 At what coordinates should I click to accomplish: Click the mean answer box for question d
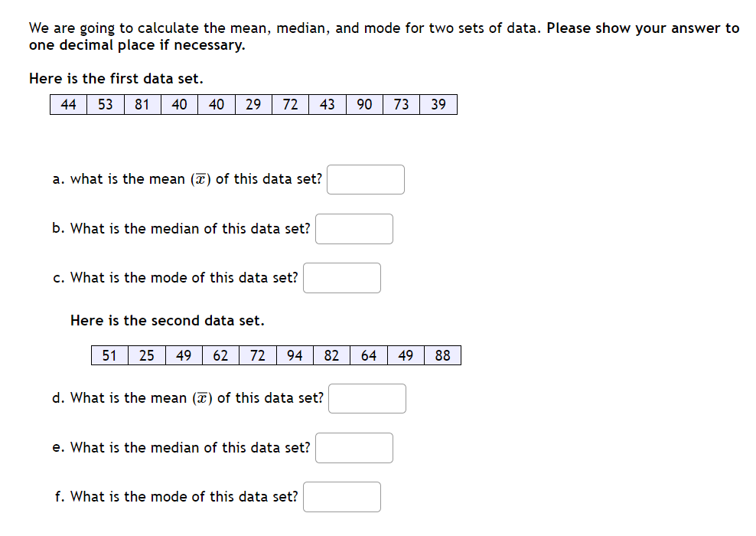tap(367, 398)
